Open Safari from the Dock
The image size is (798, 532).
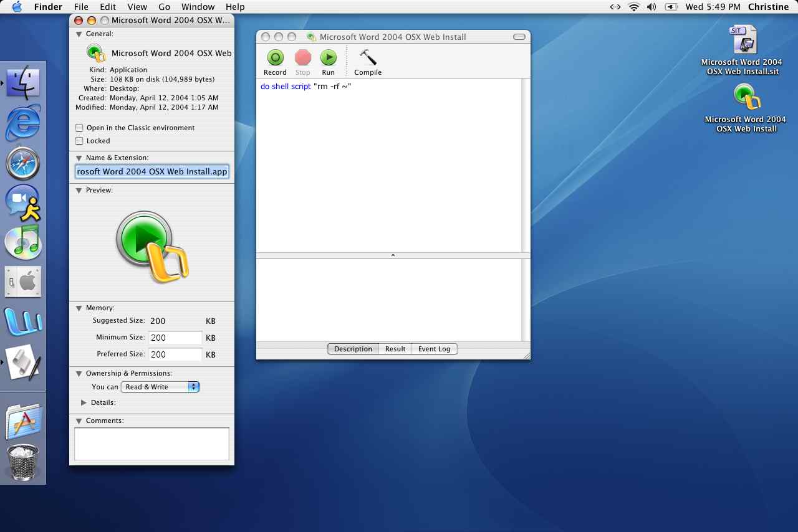[x=23, y=164]
